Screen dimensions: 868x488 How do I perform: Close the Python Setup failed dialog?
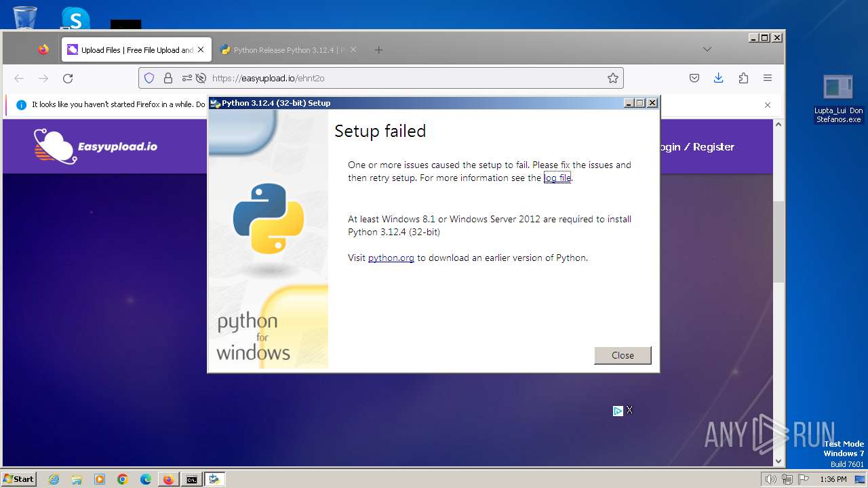point(623,355)
